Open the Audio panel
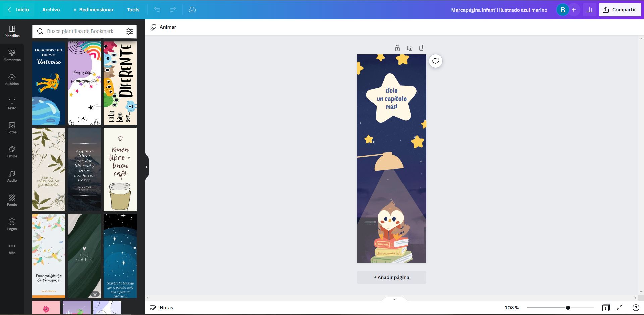This screenshot has width=644, height=315. (12, 176)
